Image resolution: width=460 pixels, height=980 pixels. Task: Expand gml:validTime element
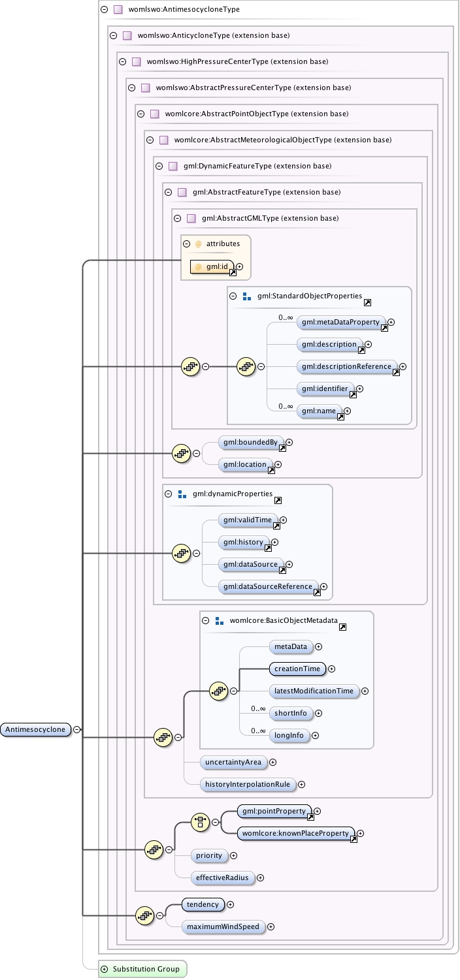tap(284, 520)
